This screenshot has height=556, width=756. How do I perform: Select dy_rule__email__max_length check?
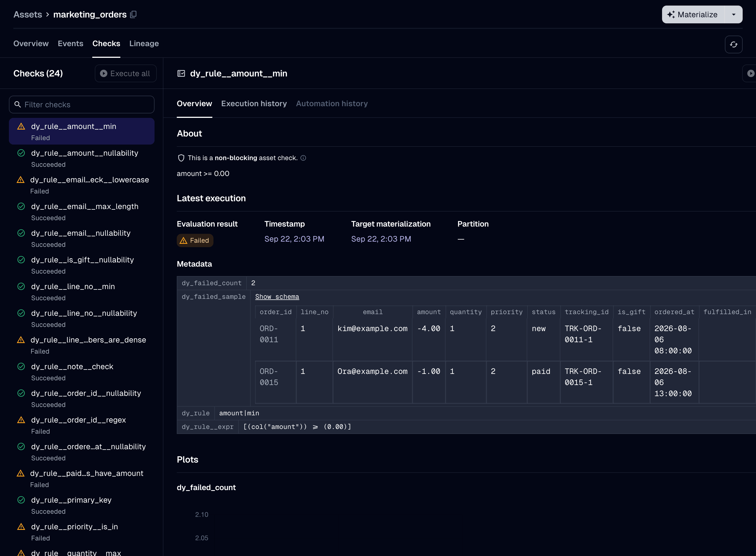[x=82, y=211]
